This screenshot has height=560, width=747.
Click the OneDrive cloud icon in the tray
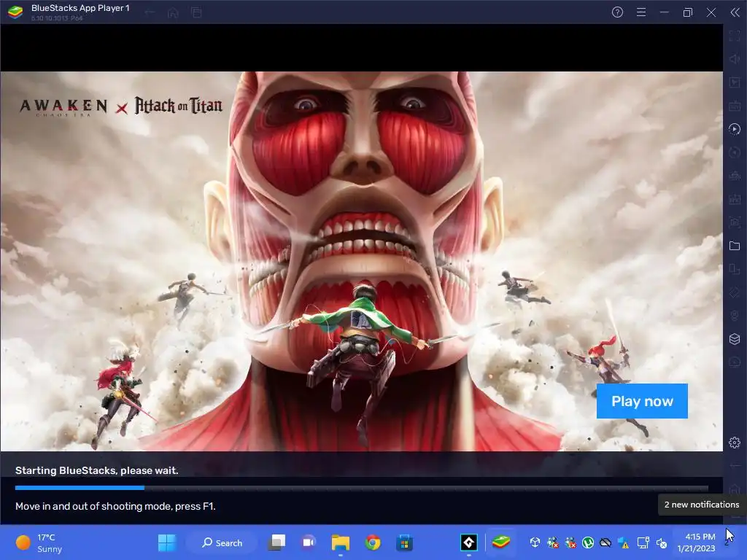point(605,542)
